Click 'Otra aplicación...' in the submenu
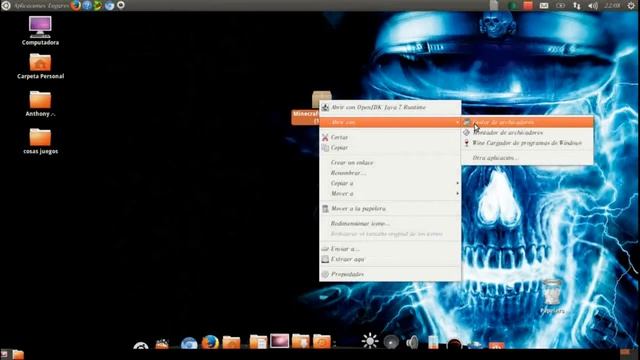The height and width of the screenshot is (360, 640). (527, 158)
